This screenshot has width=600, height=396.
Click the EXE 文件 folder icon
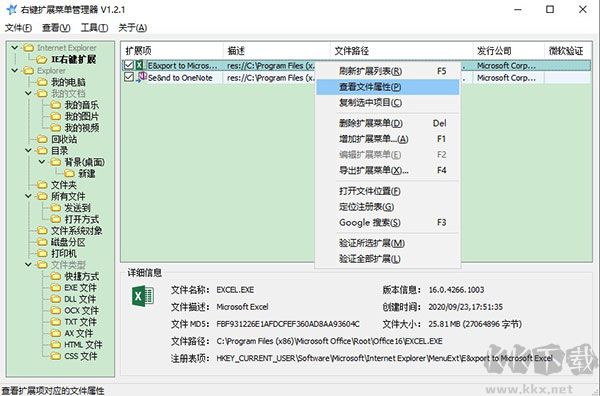click(x=55, y=288)
